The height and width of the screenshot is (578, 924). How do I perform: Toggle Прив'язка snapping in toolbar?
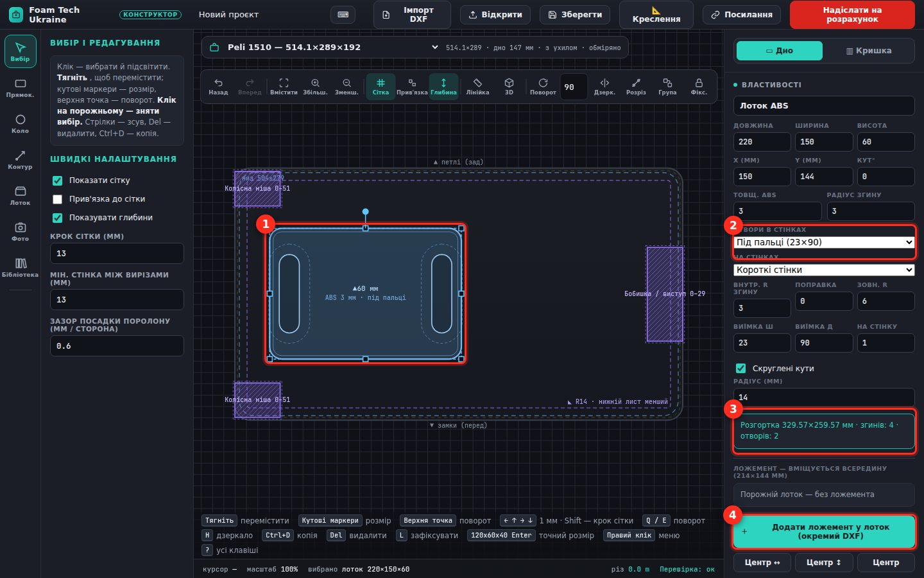coord(412,87)
